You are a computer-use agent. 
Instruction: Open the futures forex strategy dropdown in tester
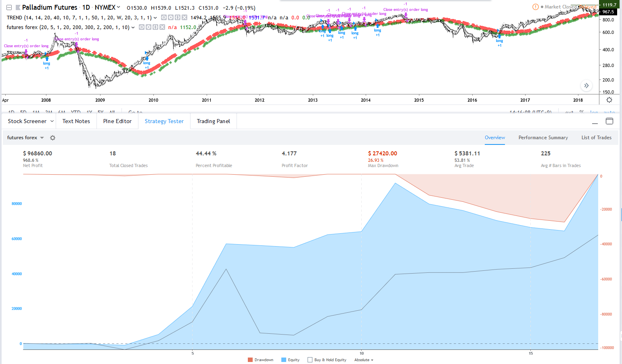(25, 138)
